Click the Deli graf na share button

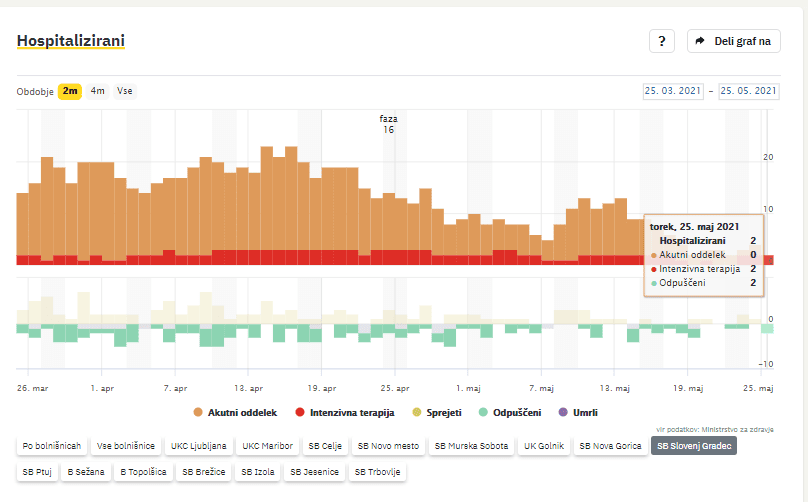pos(734,41)
